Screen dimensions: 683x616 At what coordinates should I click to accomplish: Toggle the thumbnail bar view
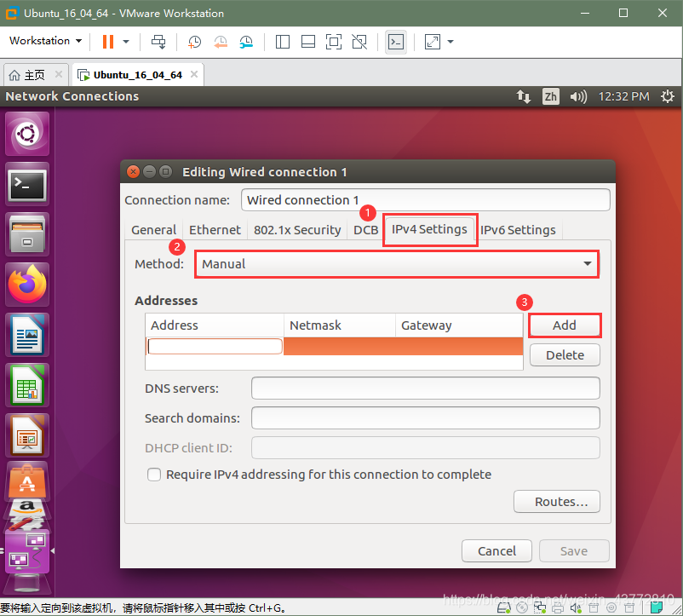(x=308, y=42)
